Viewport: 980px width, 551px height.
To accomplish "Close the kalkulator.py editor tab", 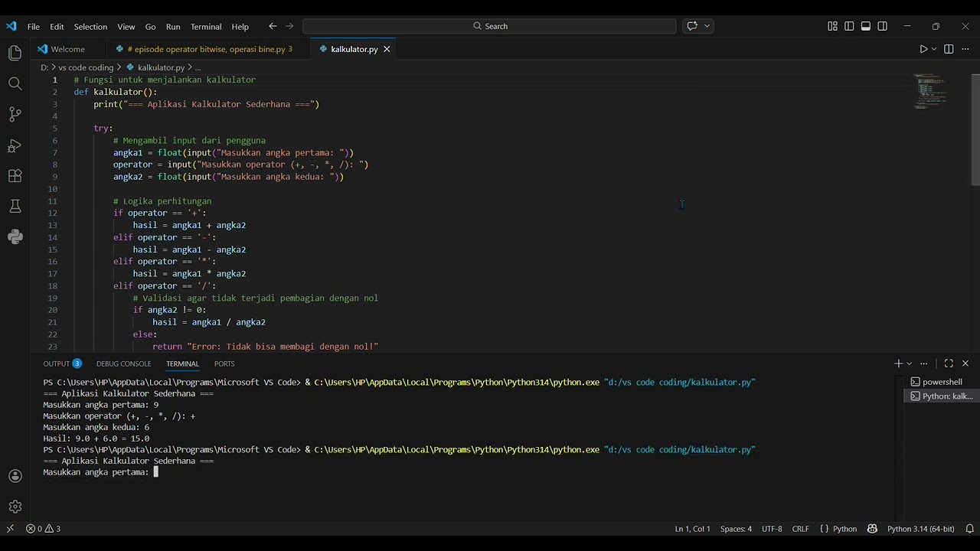I will 387,49.
